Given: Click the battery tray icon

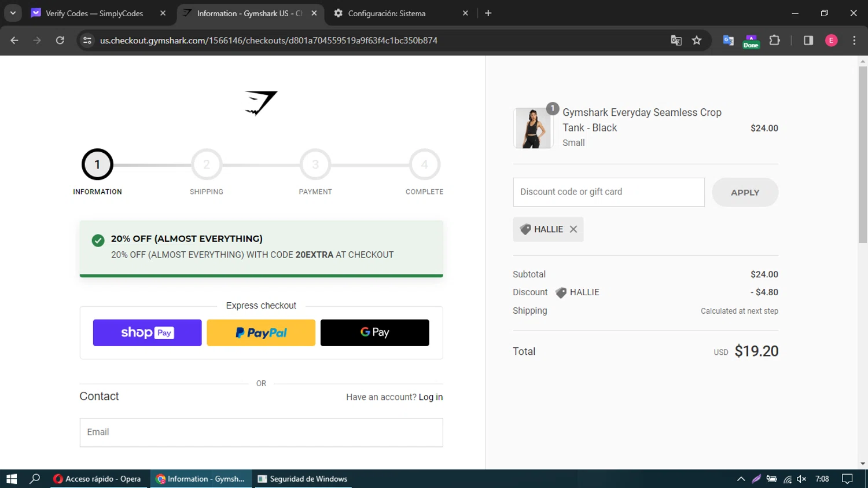Looking at the screenshot, I should tap(772, 479).
